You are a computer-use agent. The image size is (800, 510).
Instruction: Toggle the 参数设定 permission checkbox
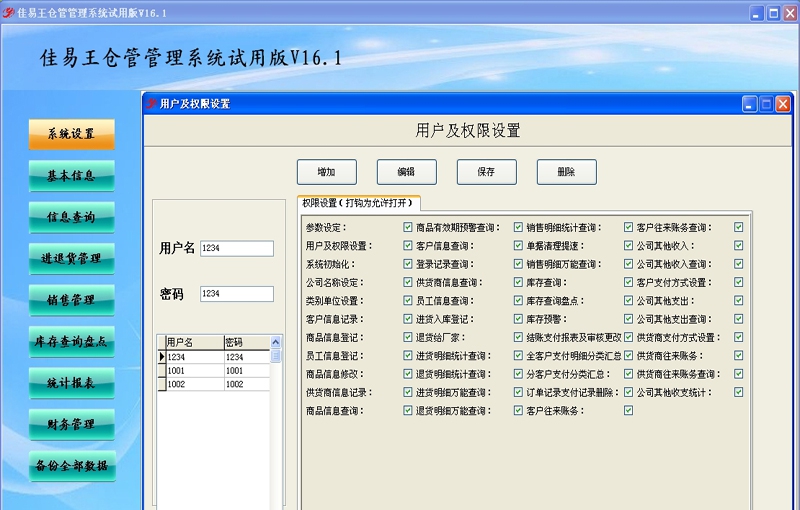408,227
